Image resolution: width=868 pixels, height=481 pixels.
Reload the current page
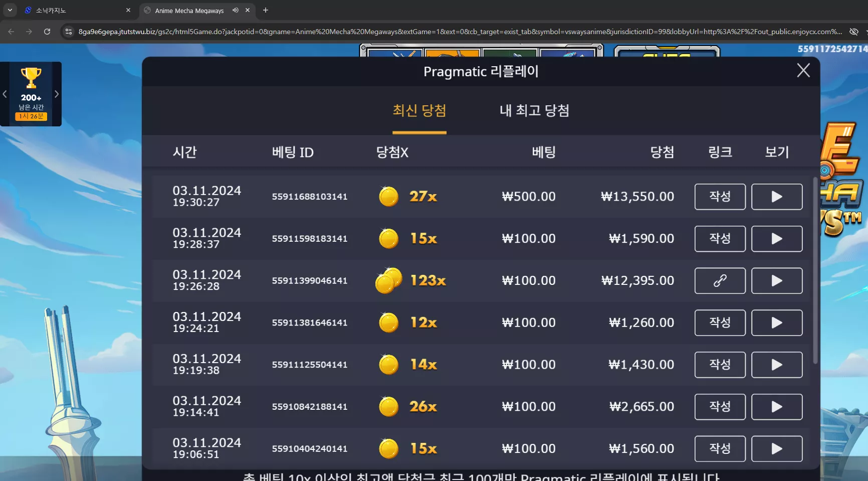47,32
